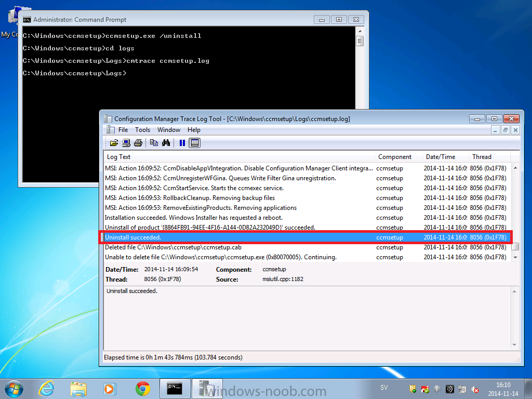Viewport: 532px width, 399px height.
Task: Pause log monitoring with the Pause icon
Action: 182,143
